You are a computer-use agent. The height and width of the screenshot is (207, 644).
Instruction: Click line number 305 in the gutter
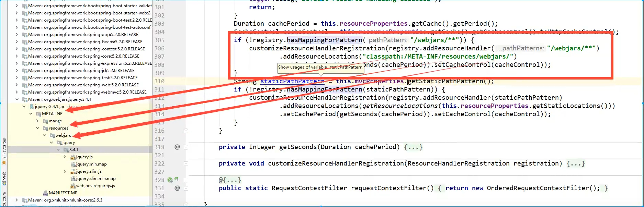tap(159, 40)
